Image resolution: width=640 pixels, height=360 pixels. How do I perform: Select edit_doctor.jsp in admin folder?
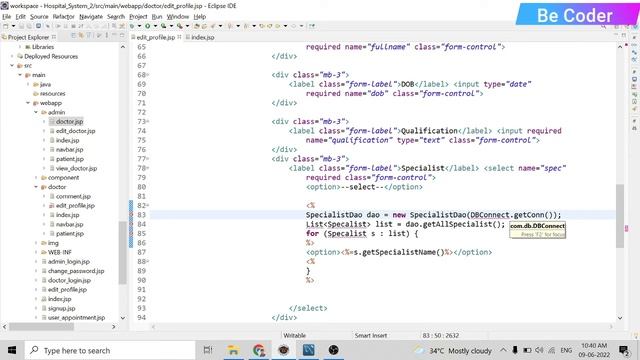pyautogui.click(x=76, y=131)
